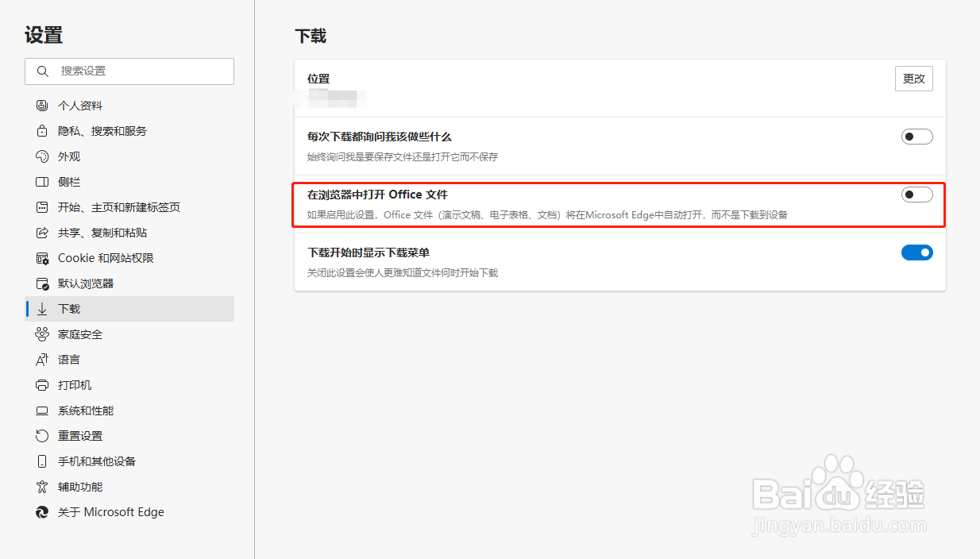Click description 始终询问我是要保存文件还是打开它而不保存
The width and height of the screenshot is (980, 559).
click(403, 157)
